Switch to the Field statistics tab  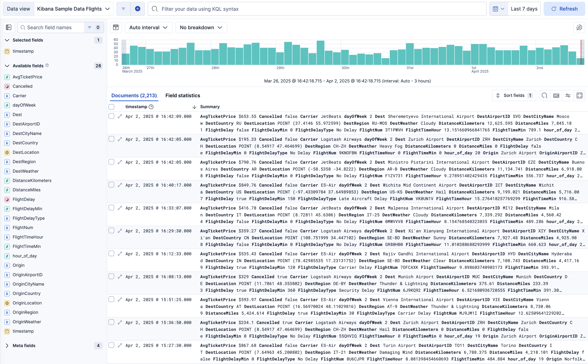183,95
